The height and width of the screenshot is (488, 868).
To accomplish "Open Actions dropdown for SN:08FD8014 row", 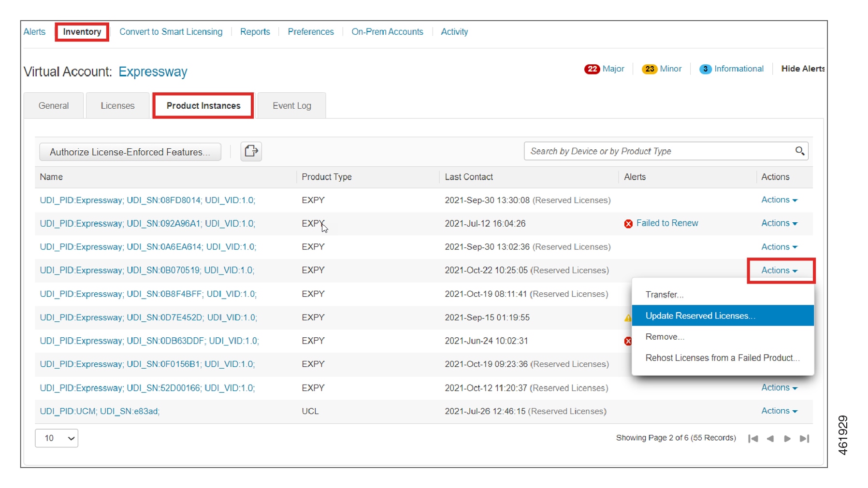I will pyautogui.click(x=779, y=200).
